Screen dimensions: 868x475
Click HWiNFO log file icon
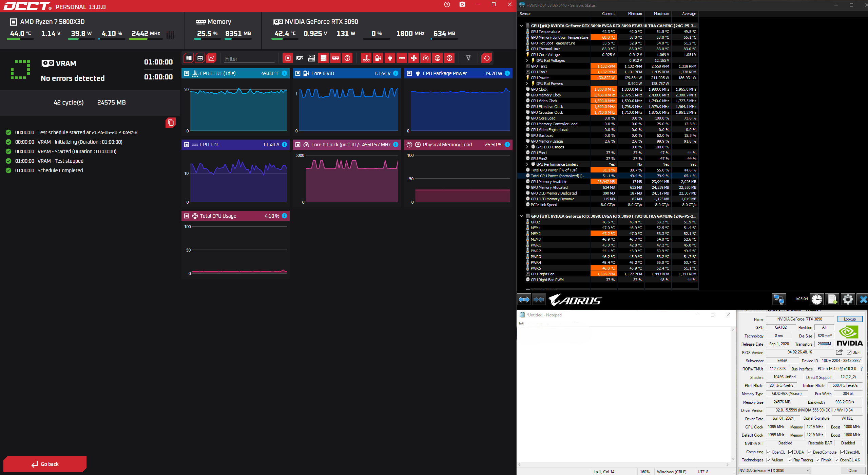[832, 299]
